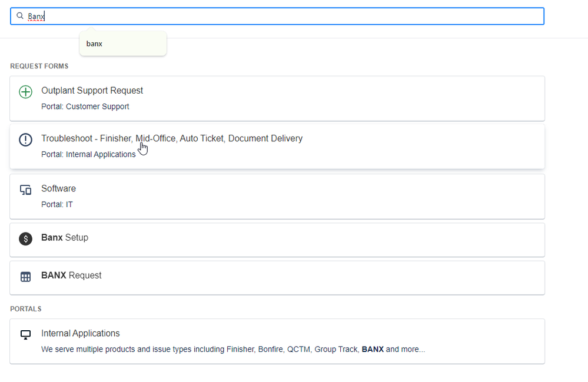Click the green plus icon for Outplant Support
The height and width of the screenshot is (382, 588).
[x=25, y=92]
